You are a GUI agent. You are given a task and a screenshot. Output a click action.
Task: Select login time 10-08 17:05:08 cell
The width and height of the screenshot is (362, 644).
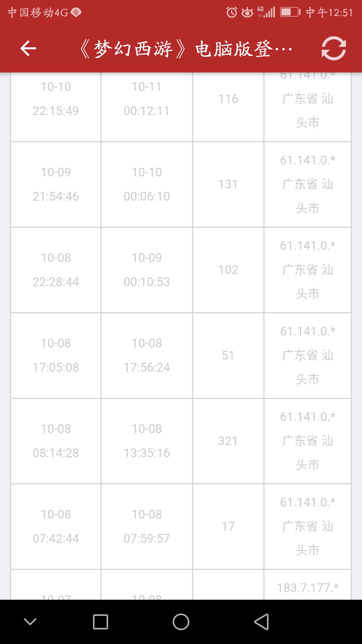tap(56, 356)
